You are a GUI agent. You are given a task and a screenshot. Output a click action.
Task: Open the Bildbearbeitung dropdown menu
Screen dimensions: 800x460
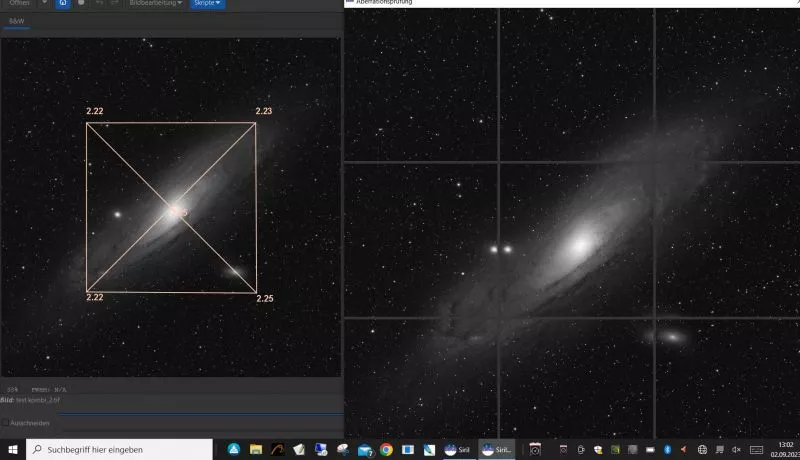[156, 3]
